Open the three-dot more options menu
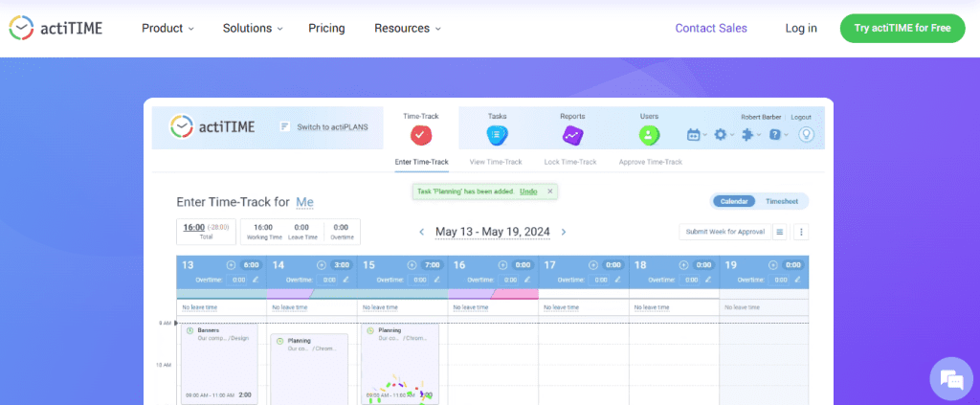 click(801, 232)
